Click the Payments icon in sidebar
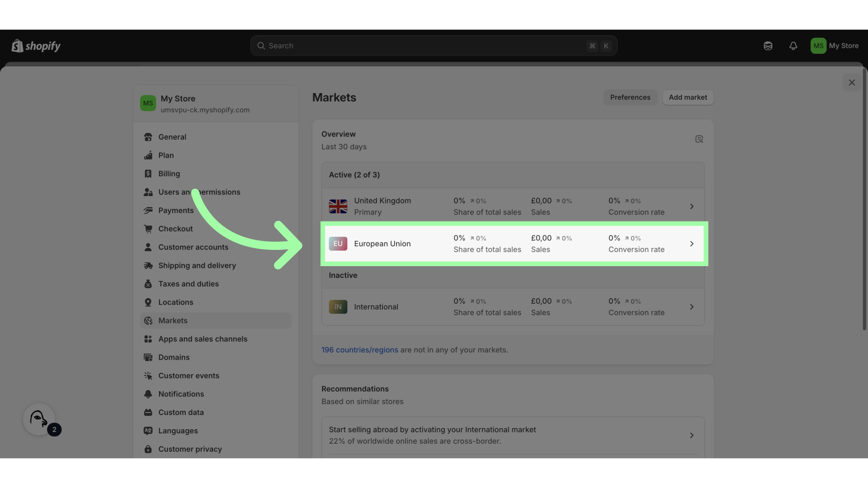868x488 pixels. click(x=148, y=211)
